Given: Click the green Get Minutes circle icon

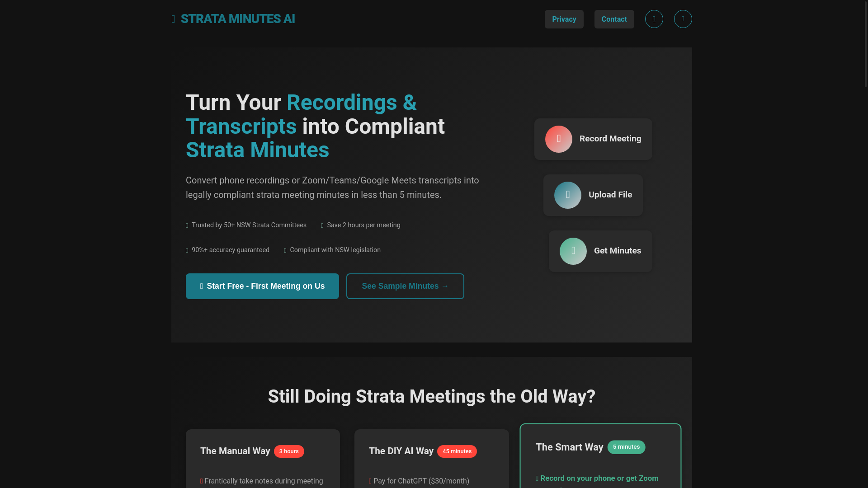Looking at the screenshot, I should [x=573, y=251].
